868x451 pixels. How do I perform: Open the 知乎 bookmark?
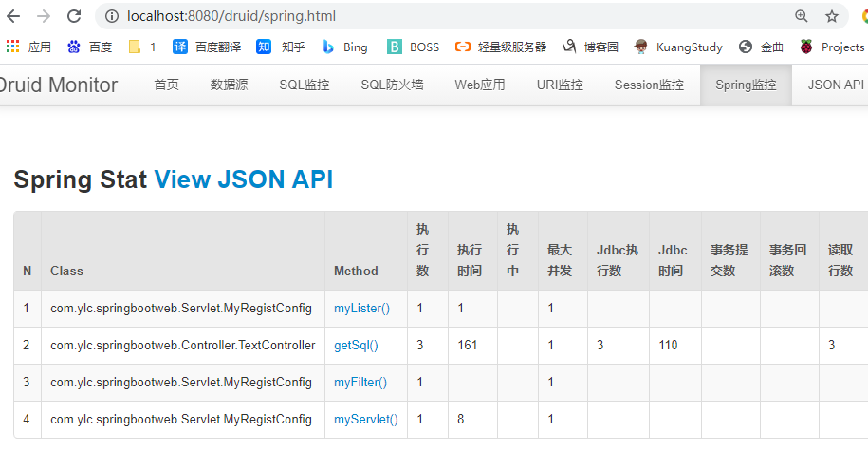[x=281, y=47]
